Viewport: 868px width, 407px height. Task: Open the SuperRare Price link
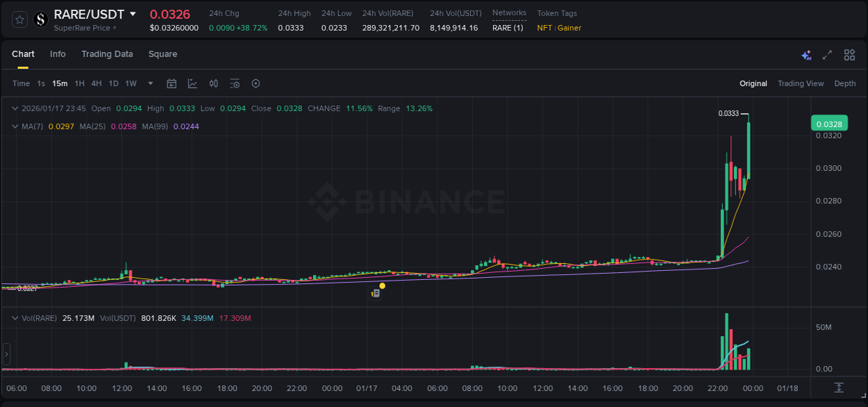pos(81,29)
